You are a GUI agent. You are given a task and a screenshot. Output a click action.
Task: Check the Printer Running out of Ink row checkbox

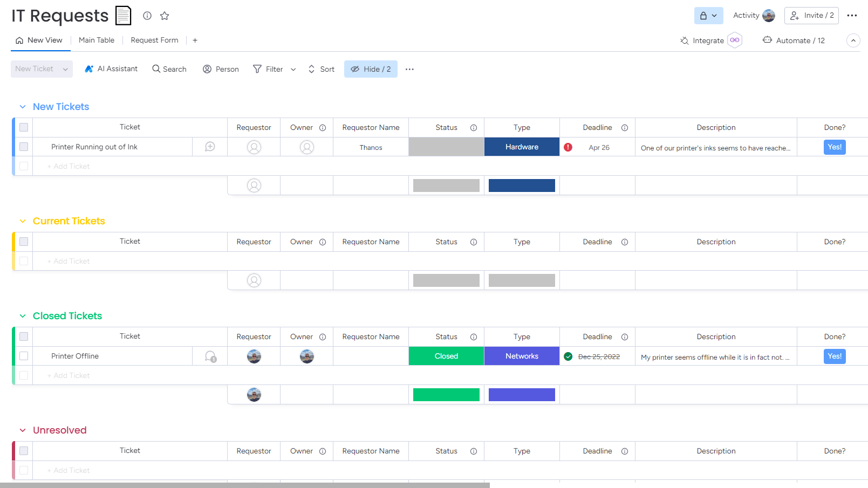click(x=23, y=147)
